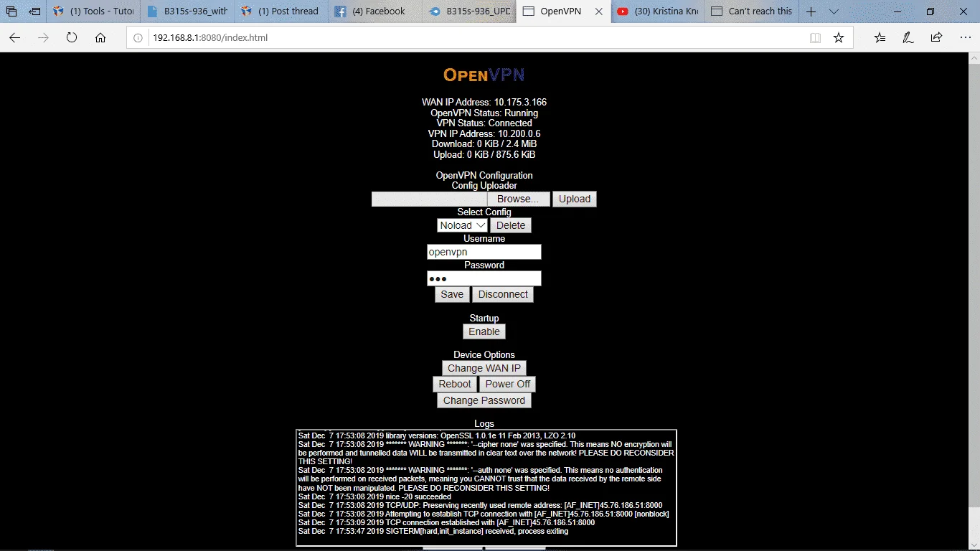Open the browser home page
This screenshot has width=980, height=551.
point(100,37)
